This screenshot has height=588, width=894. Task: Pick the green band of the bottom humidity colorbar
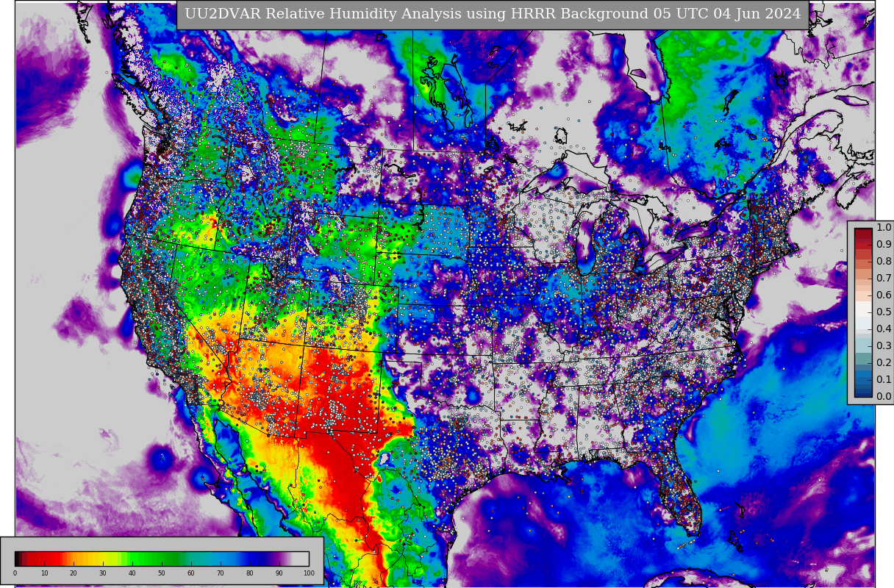click(x=154, y=559)
